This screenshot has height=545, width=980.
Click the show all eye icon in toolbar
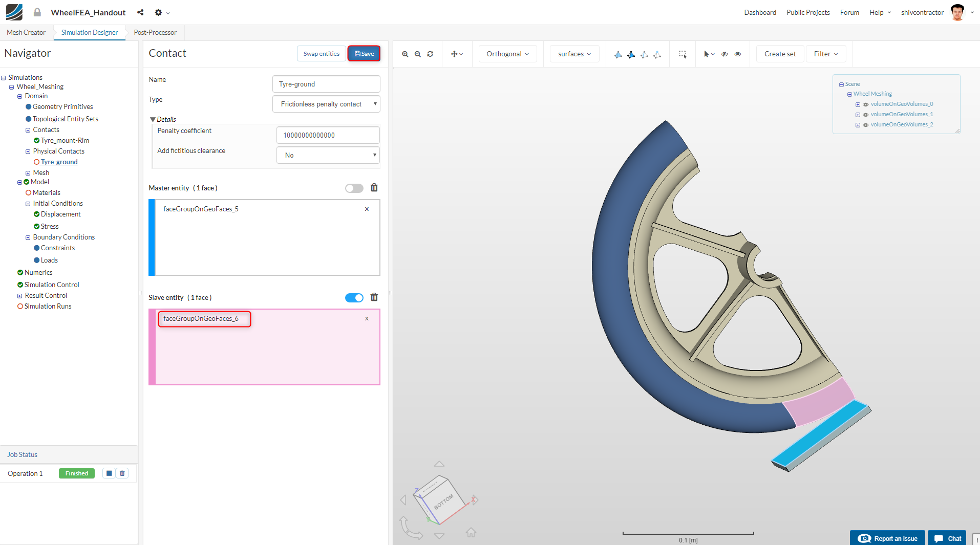(737, 54)
